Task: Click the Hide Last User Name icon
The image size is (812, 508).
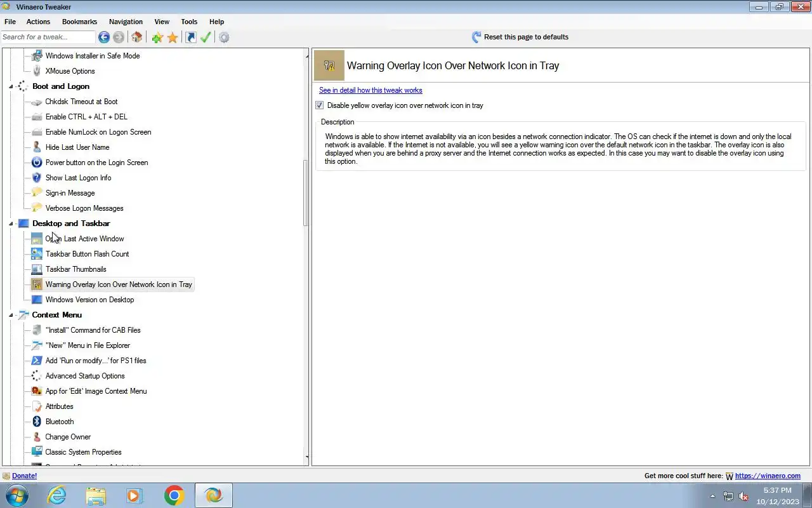Action: (37, 147)
